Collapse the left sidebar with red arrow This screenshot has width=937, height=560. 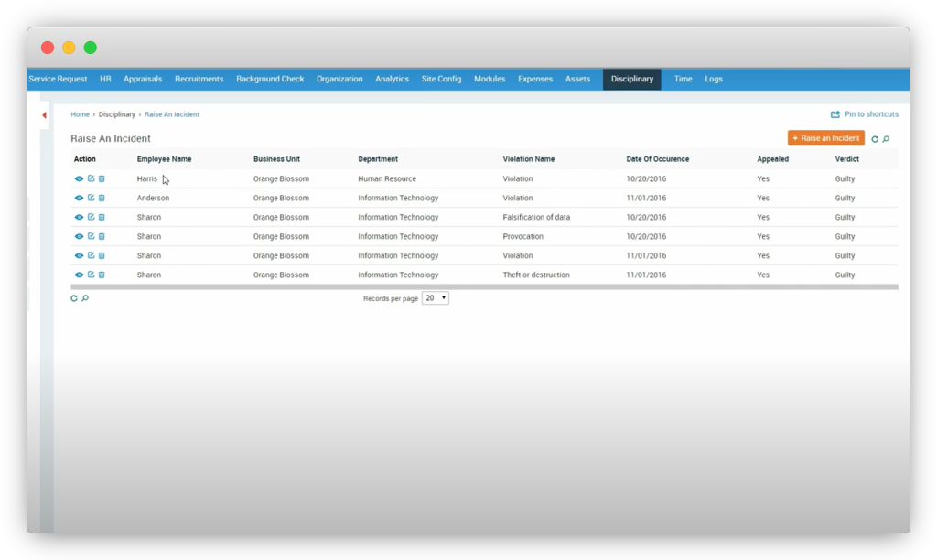coord(44,115)
